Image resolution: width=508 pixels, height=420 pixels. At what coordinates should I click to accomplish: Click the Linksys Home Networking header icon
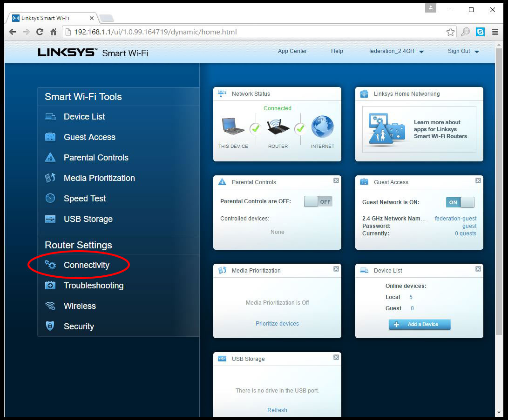tap(364, 94)
